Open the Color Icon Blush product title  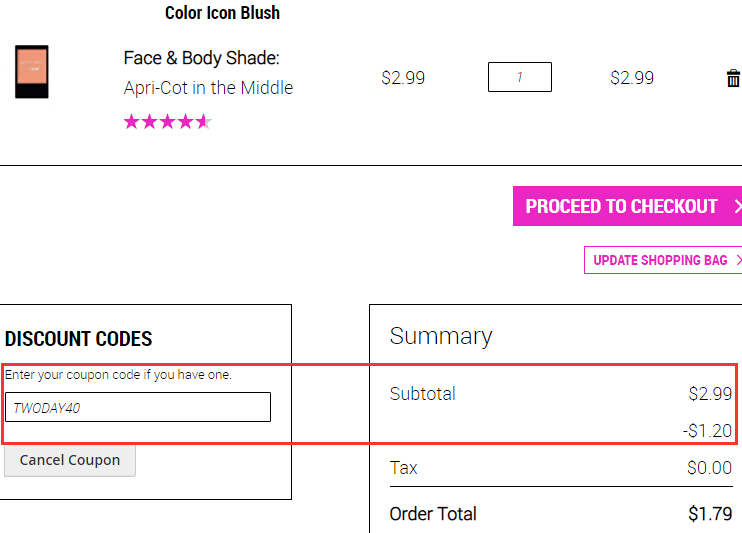(x=222, y=13)
